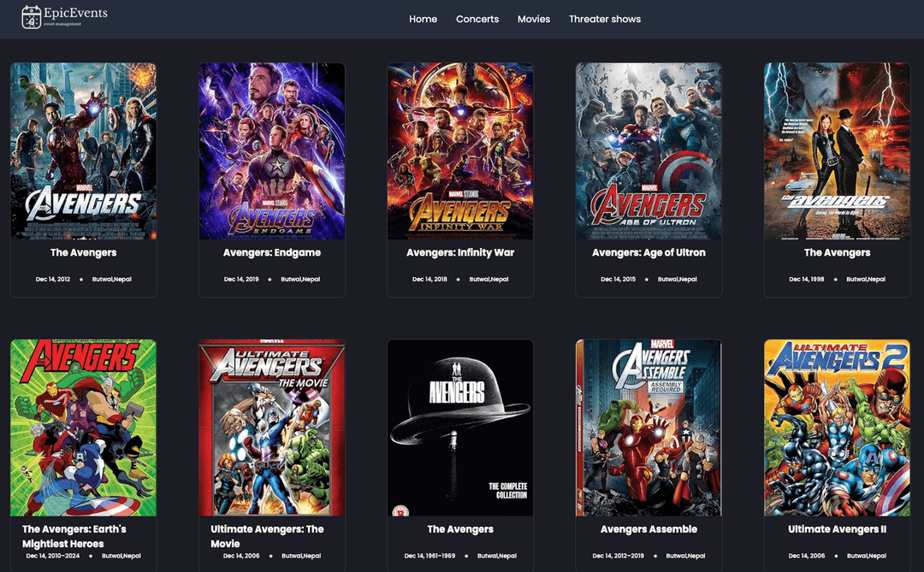924x572 pixels.
Task: Open The Avengers 2012 poster
Action: point(83,150)
